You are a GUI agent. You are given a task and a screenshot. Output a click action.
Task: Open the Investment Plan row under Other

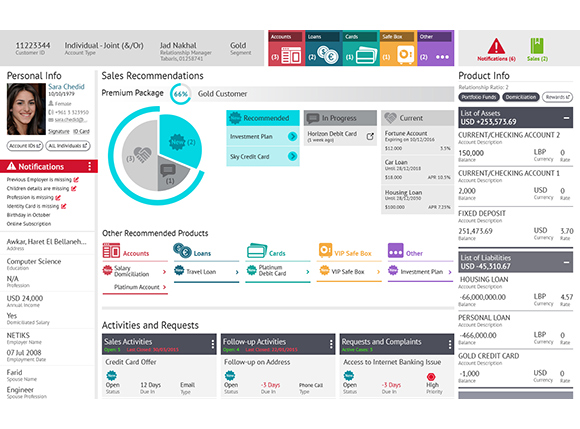coord(420,272)
